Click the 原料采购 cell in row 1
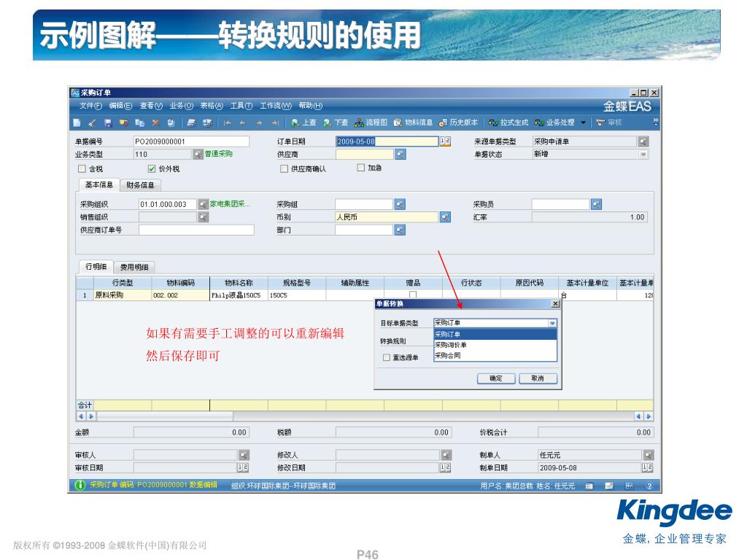747x560 pixels. (x=123, y=295)
